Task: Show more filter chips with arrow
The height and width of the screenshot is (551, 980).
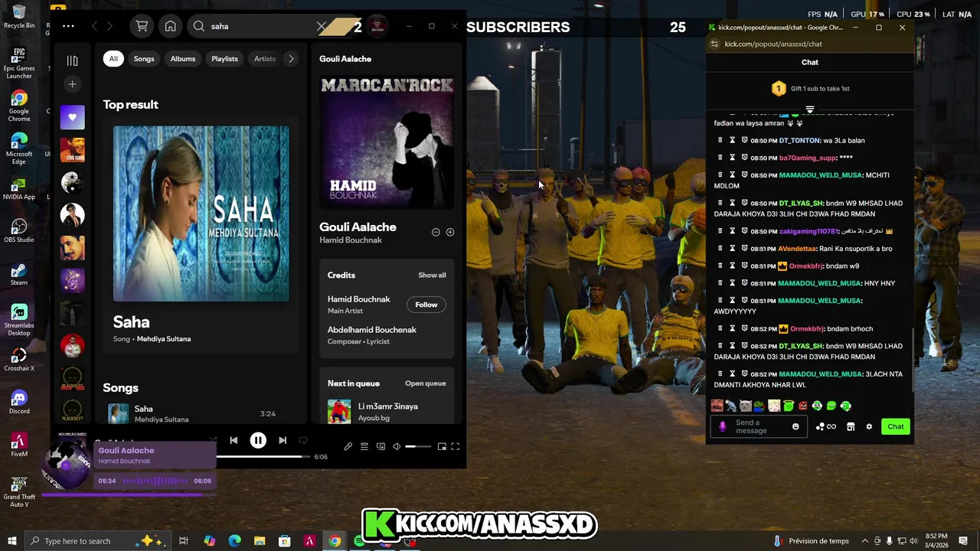Action: click(x=291, y=58)
